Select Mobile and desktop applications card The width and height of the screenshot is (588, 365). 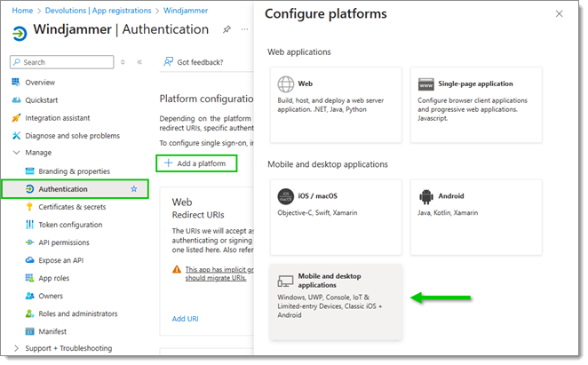[336, 302]
